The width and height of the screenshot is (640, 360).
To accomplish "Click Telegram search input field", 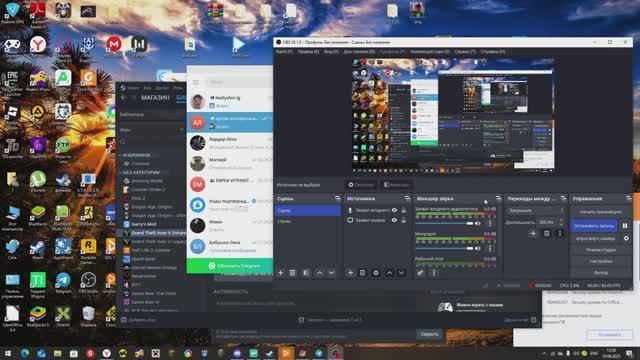I will click(239, 82).
